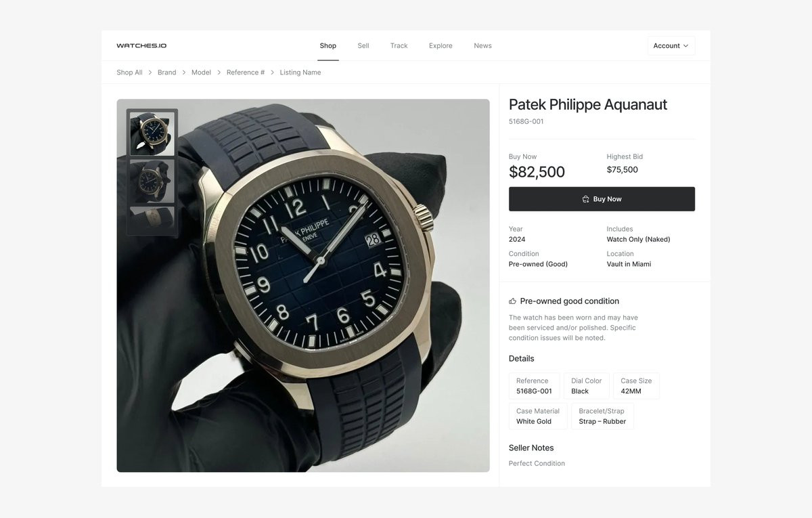Click the Model breadcrumb link
This screenshot has width=812, height=518.
click(x=201, y=72)
